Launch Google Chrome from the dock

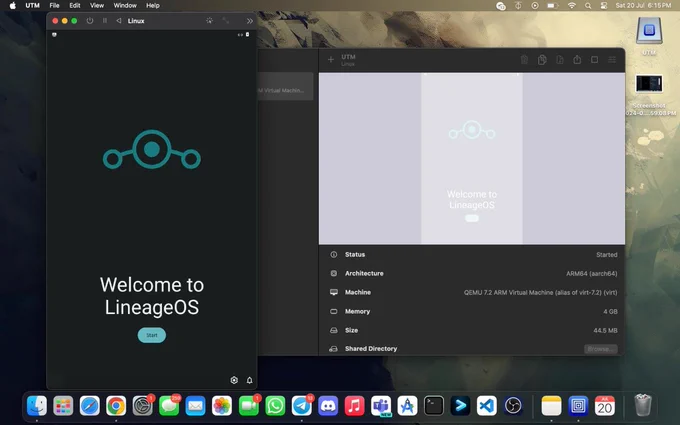[116, 406]
